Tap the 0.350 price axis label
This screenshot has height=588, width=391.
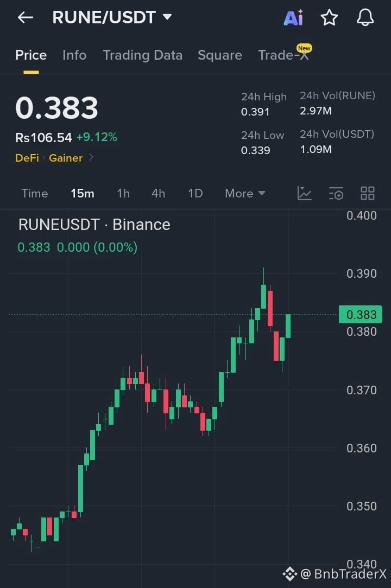point(361,506)
